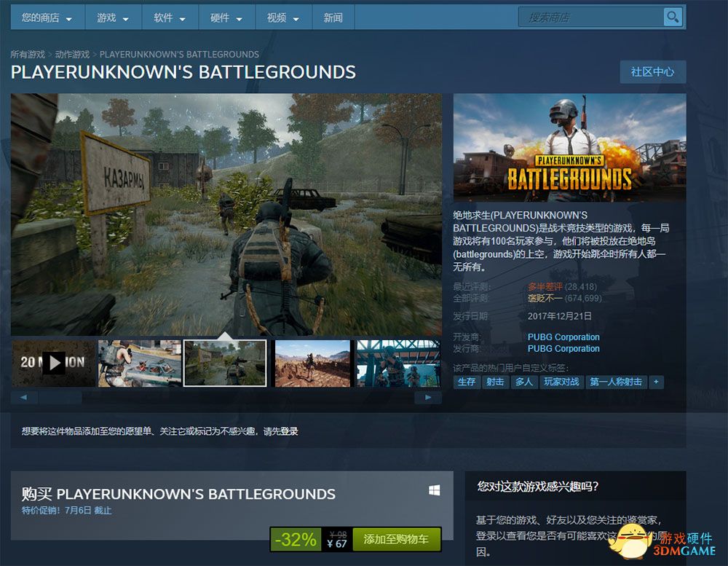Click the 购买 PLAYERUNKNOWN'S BATTLEGROUNDS heading
Screen dimensions: 728x566
[178, 494]
